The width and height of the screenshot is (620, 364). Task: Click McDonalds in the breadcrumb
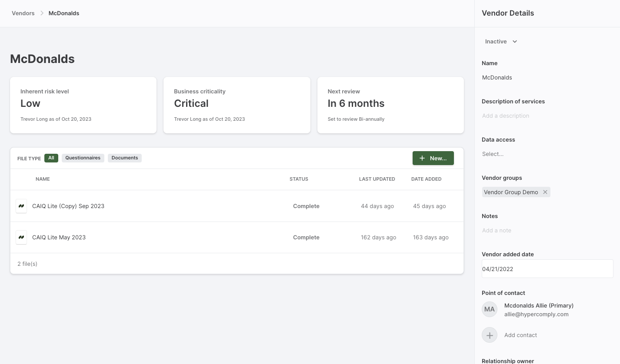click(64, 13)
